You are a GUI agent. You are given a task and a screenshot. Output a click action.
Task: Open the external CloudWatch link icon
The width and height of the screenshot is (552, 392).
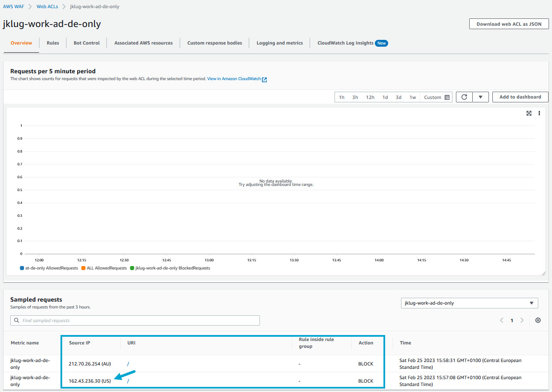point(265,79)
